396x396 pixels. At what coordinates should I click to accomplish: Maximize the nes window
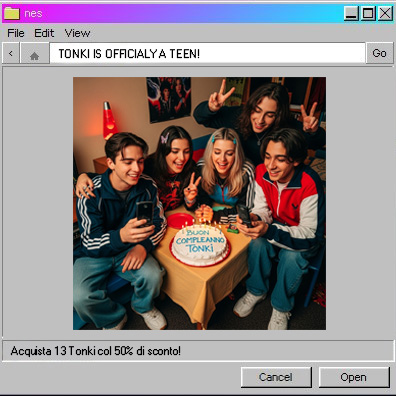[368, 13]
